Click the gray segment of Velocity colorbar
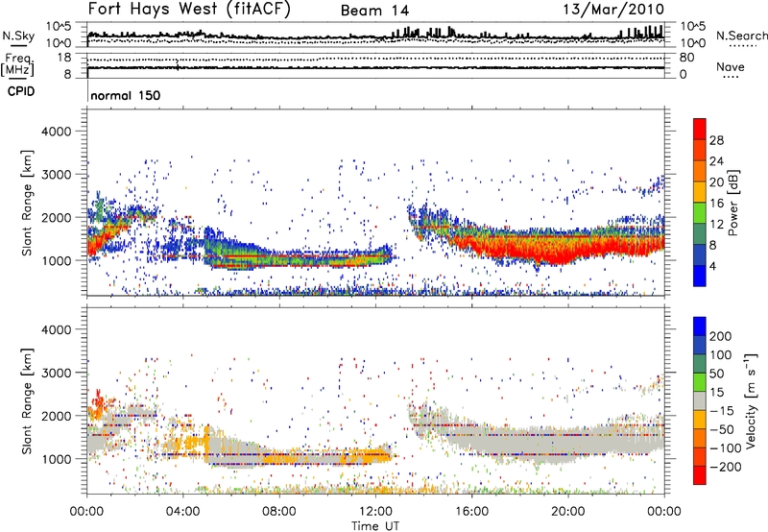 pyautogui.click(x=700, y=400)
